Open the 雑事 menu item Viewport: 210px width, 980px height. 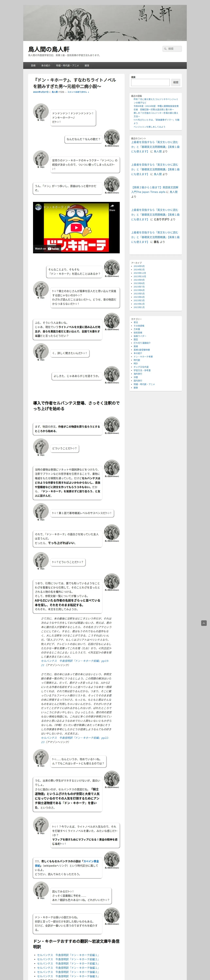tap(87, 65)
